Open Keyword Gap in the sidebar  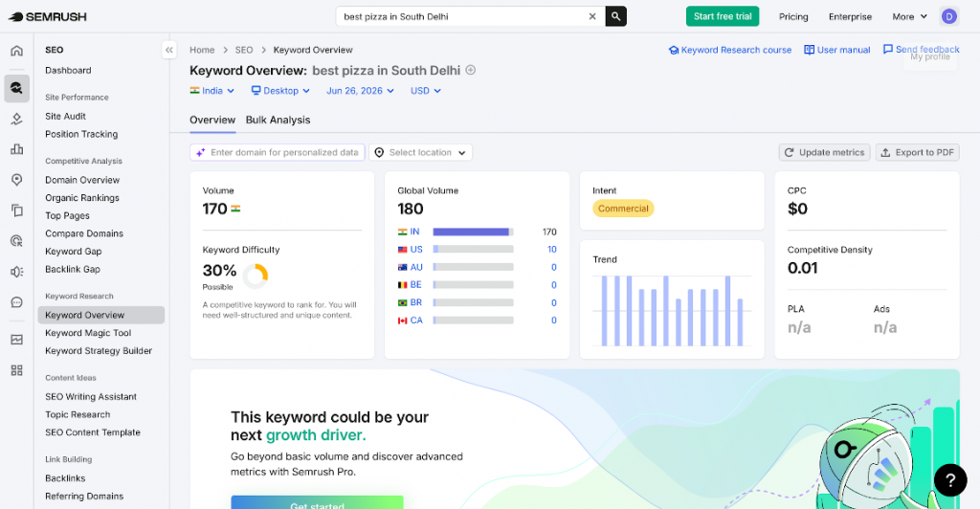coord(73,251)
